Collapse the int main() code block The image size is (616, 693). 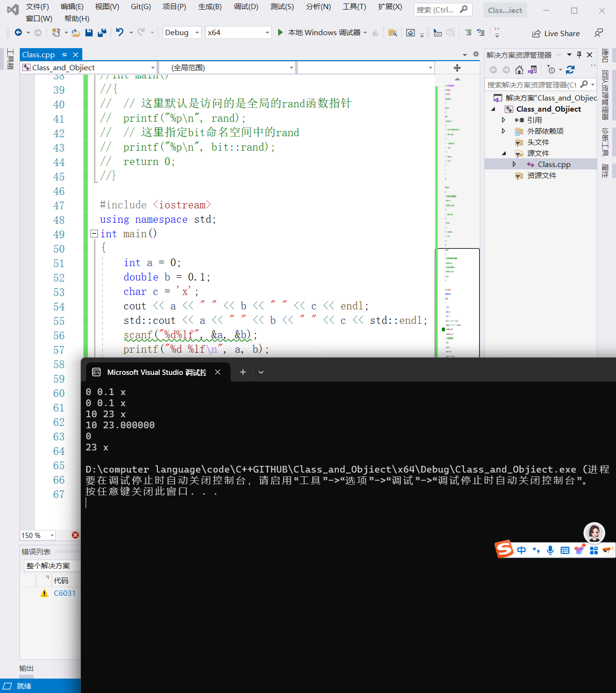click(x=94, y=234)
